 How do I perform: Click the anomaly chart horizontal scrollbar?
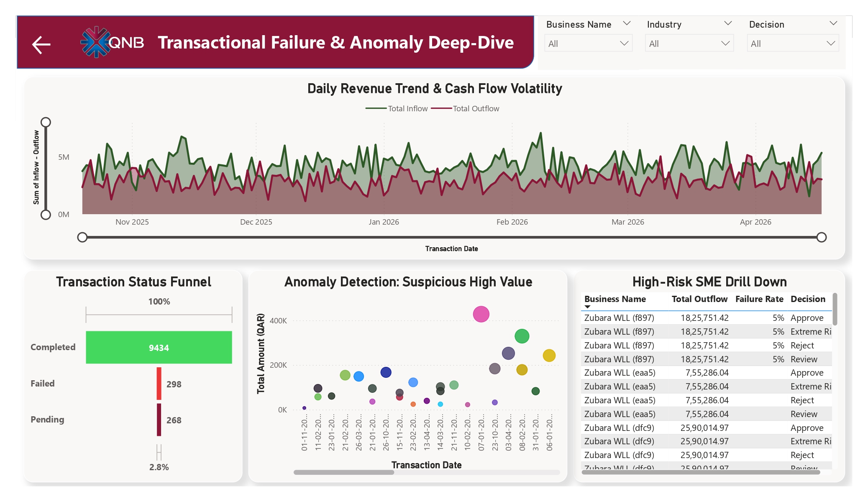(x=344, y=472)
